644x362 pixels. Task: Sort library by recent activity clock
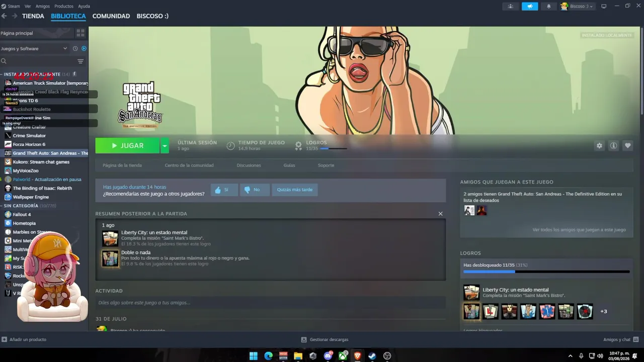(x=75, y=49)
